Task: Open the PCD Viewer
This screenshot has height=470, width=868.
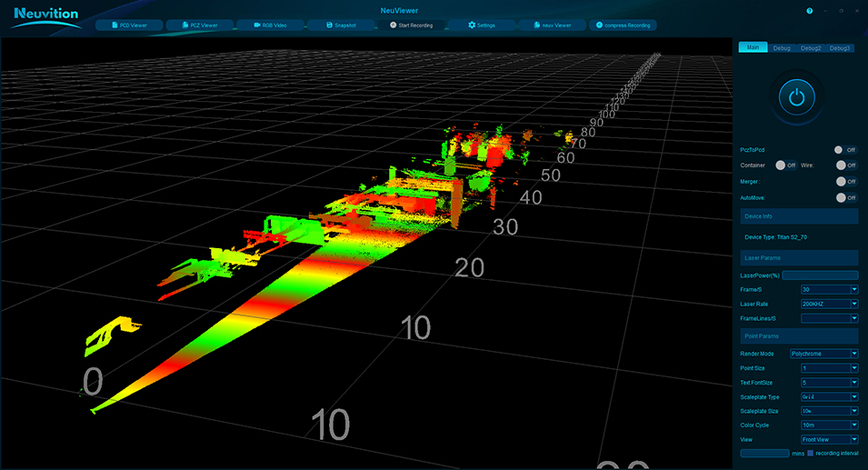Action: pos(130,25)
